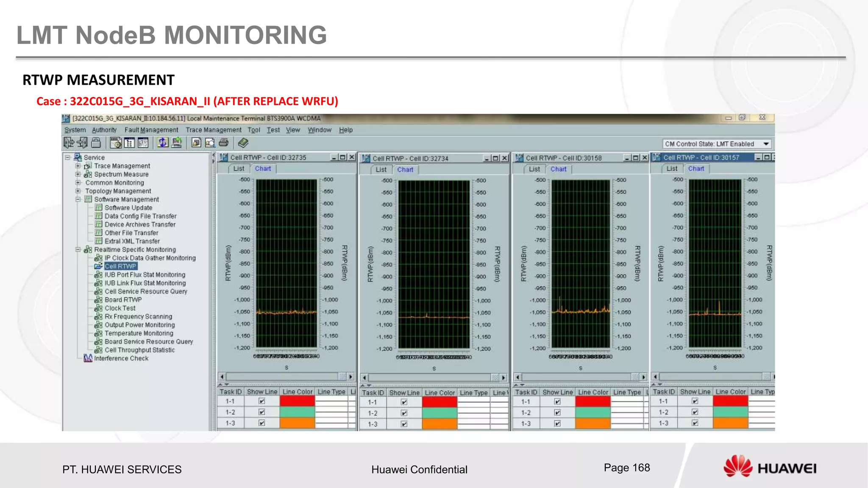Image resolution: width=868 pixels, height=488 pixels.
Task: Click the Cell ID:30158 window title icon
Action: click(x=519, y=158)
